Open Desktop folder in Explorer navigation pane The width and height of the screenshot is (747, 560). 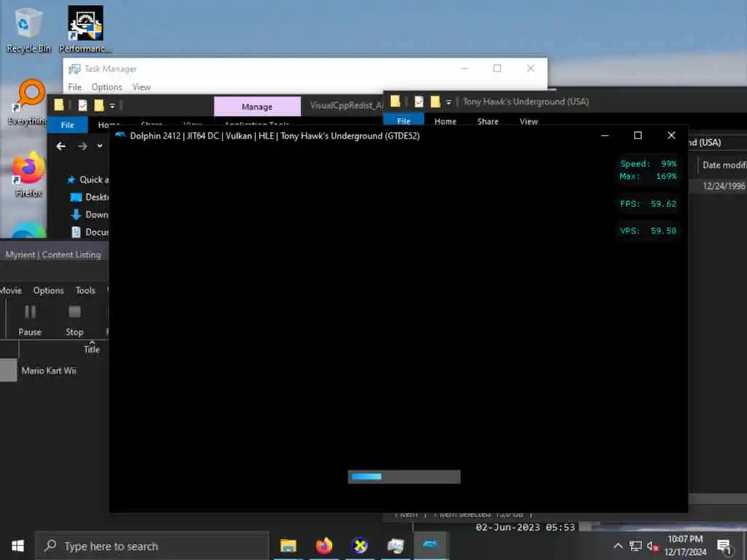click(x=90, y=197)
